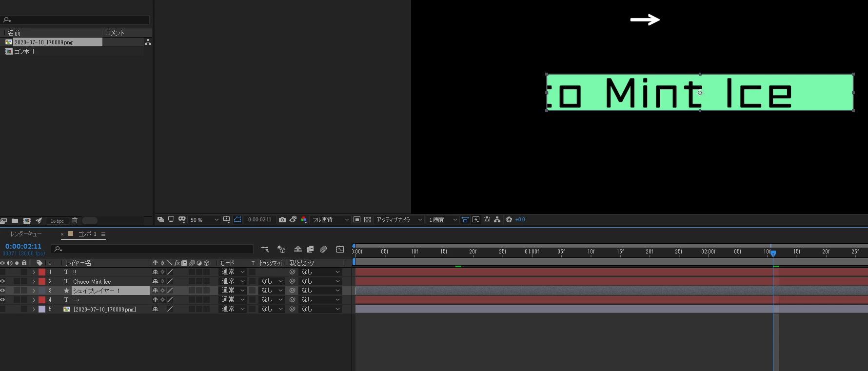Viewport: 868px width, 371px height.
Task: Click the primary viewer monitor icon
Action: (x=171, y=220)
